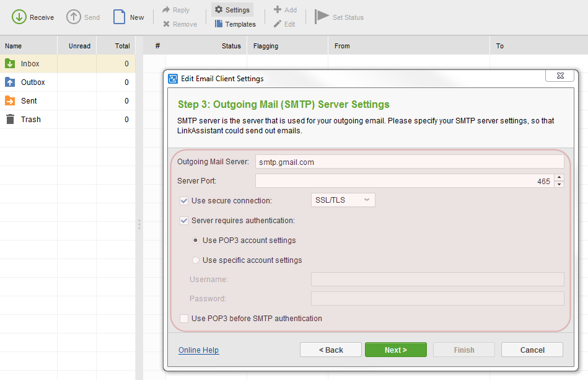Click the Receive mail icon
Image resolution: width=588 pixels, height=380 pixels.
pos(19,17)
